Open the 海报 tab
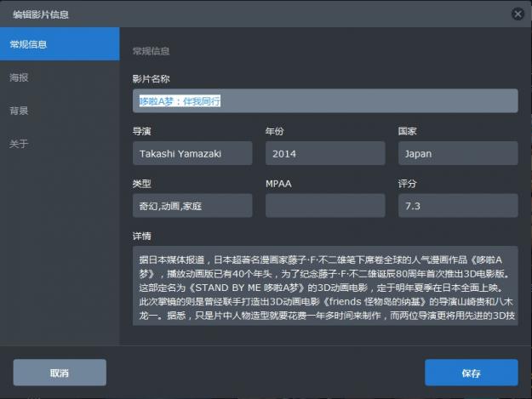This screenshot has height=399, width=532. tap(60, 77)
